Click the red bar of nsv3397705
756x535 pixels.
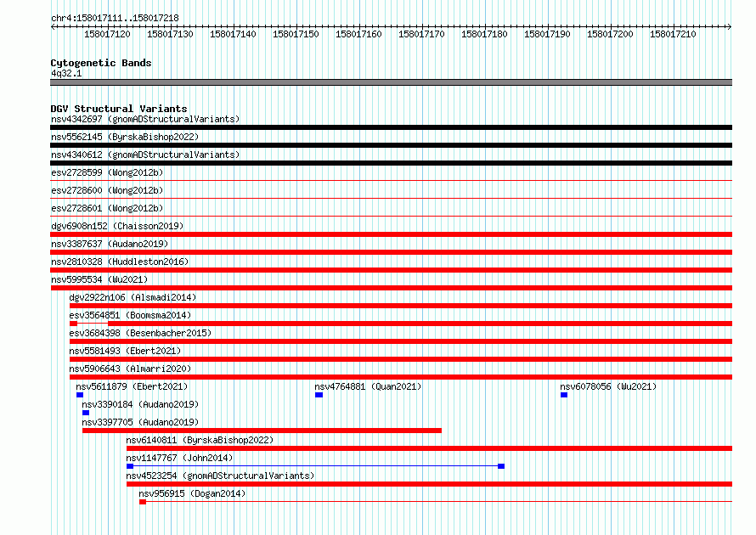coord(262,431)
